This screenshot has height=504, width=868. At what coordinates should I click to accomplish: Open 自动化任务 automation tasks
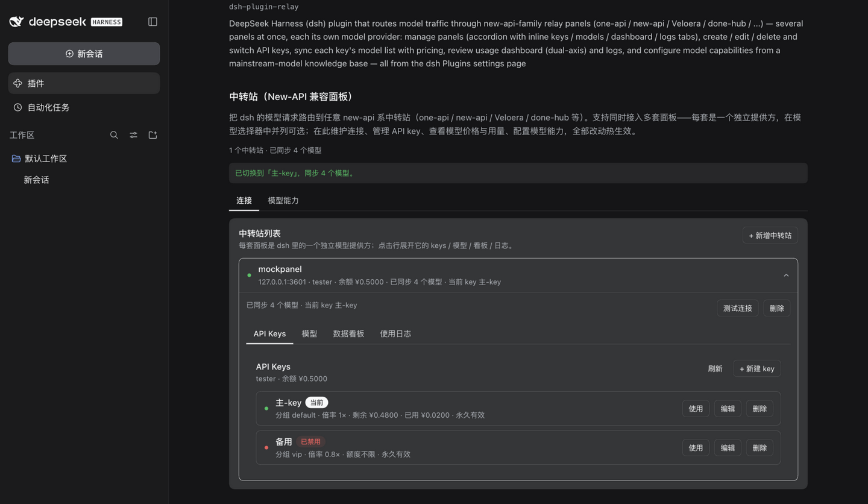pyautogui.click(x=84, y=107)
